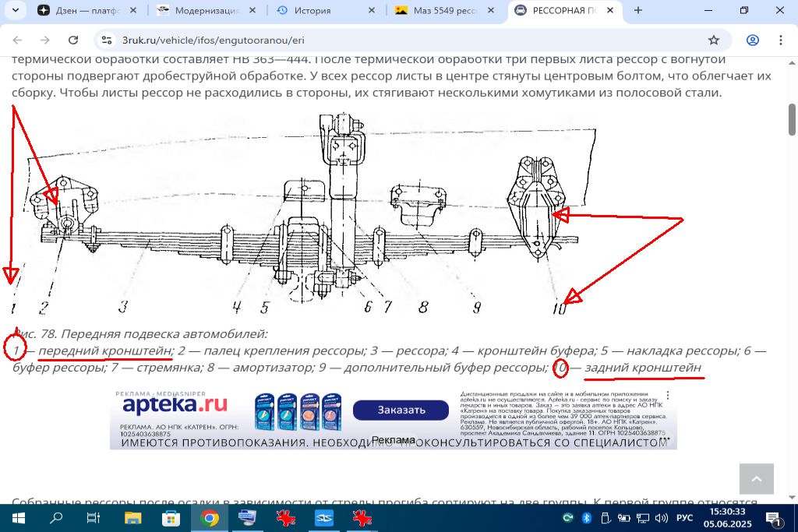Toggle the РУС keyboard language indicator

pyautogui.click(x=683, y=518)
